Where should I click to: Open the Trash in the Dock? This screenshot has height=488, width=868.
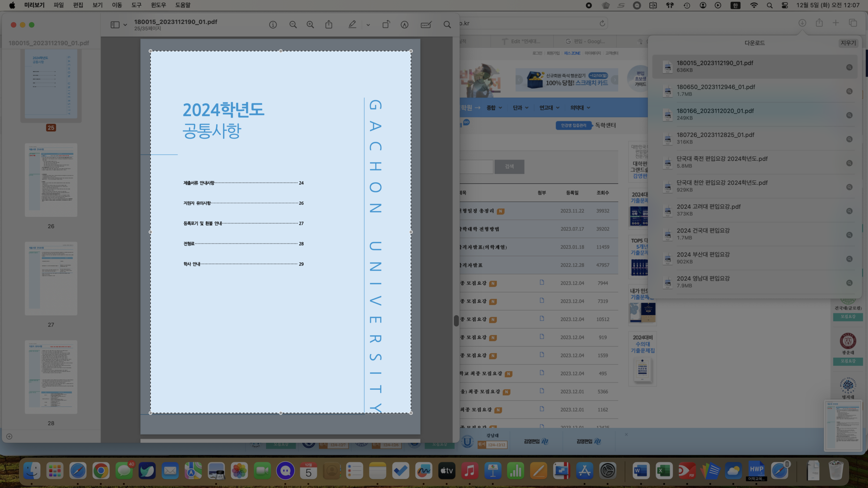(836, 470)
